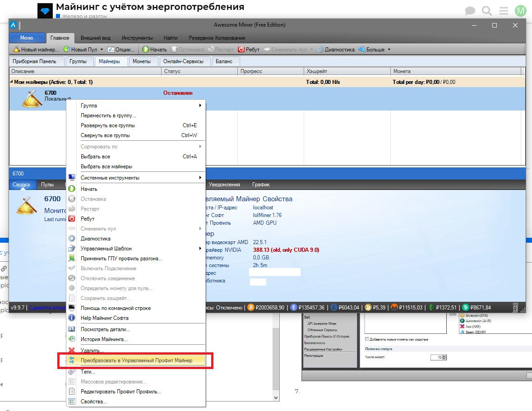This screenshot has height=411, width=532.
Task: Increase the Число монет spinner value
Action: click(x=444, y=356)
